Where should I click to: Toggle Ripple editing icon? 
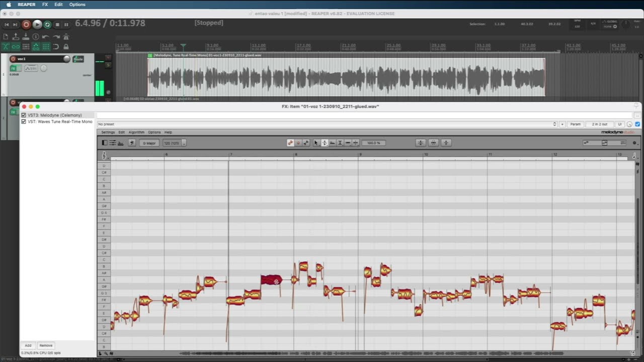26,46
